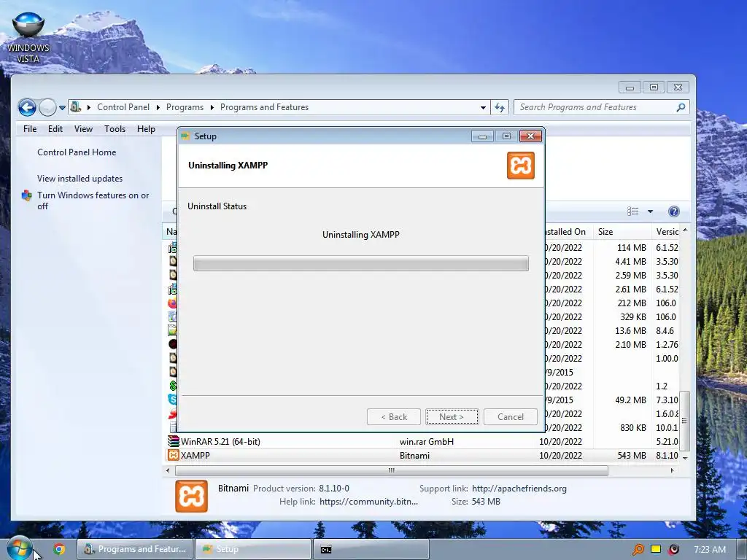The width and height of the screenshot is (747, 560).
Task: Click the 830 KB size cell
Action: point(633,428)
